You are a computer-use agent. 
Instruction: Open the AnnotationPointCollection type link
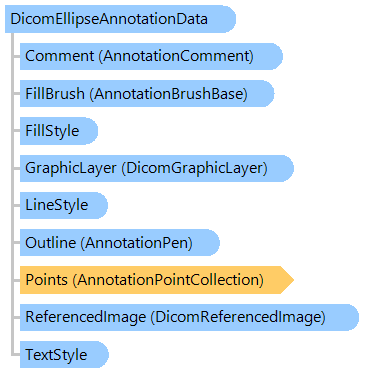click(168, 280)
